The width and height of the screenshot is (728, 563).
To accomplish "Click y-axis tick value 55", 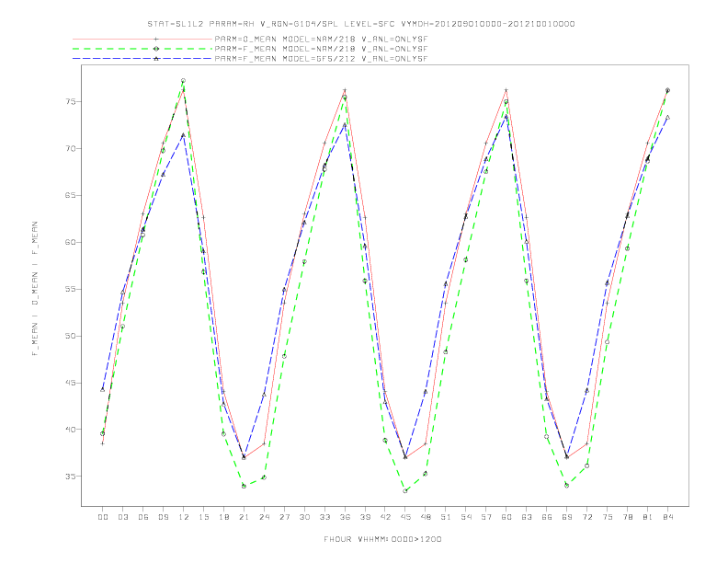I will pyautogui.click(x=71, y=290).
